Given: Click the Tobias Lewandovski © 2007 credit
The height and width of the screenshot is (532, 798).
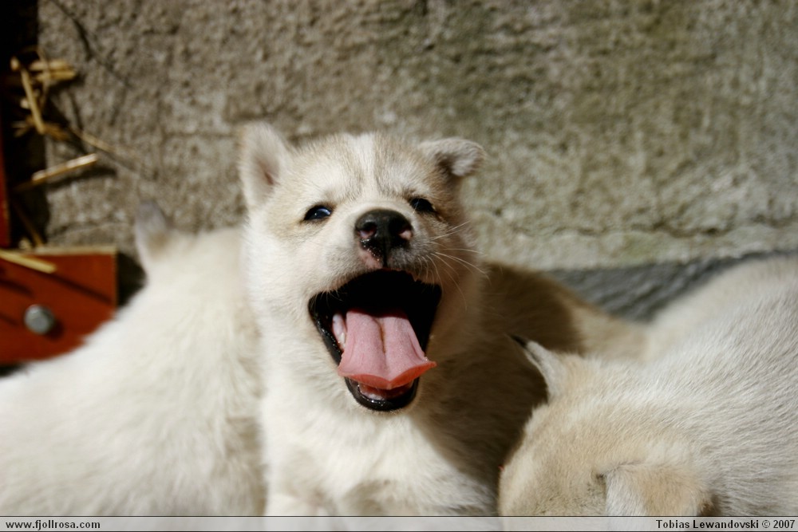Looking at the screenshot, I should (725, 524).
